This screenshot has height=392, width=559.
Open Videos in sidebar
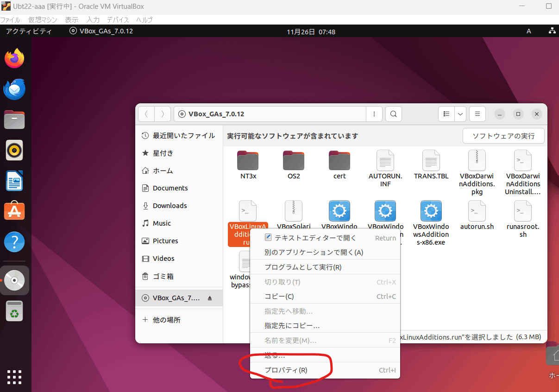[179, 259]
